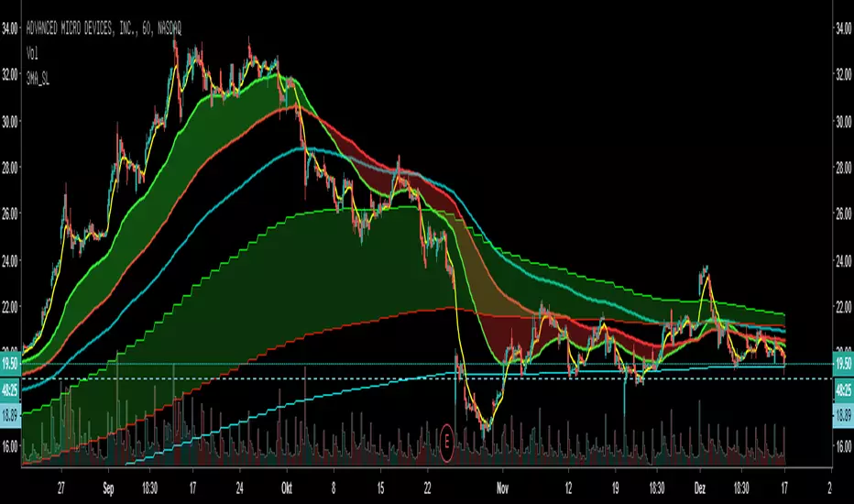
Task: Click the '22' date label on time axis
Action: coord(428,488)
